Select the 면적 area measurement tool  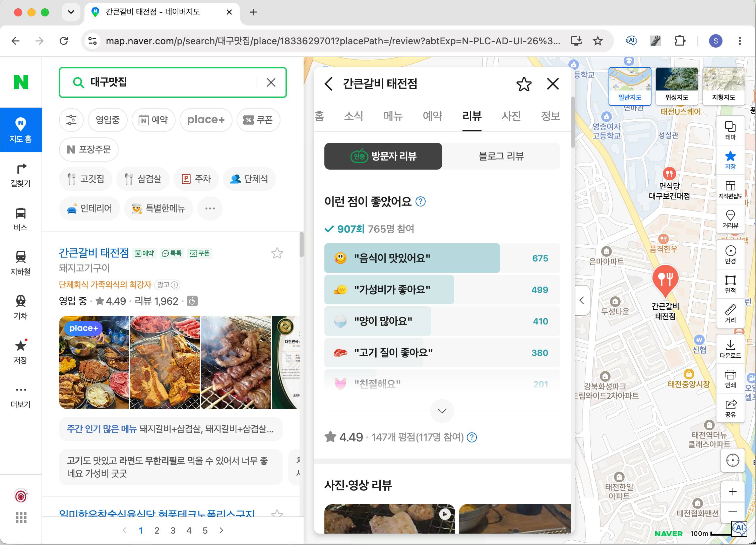[731, 284]
